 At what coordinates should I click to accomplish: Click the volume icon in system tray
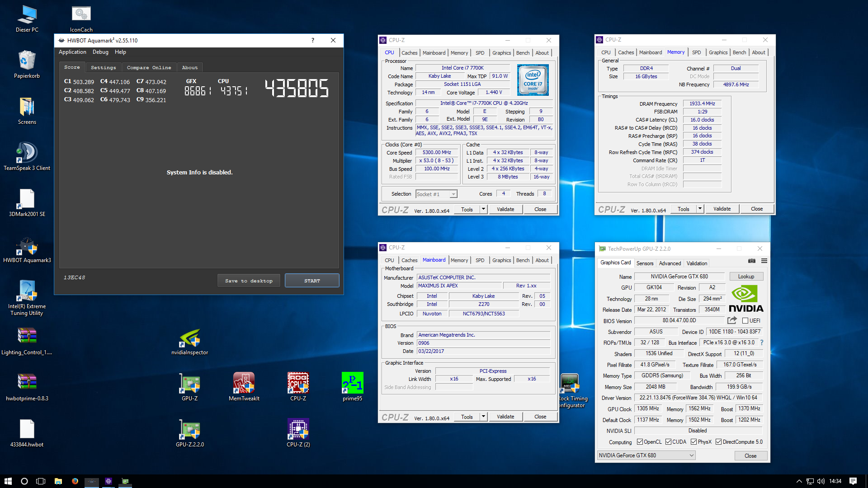(821, 481)
